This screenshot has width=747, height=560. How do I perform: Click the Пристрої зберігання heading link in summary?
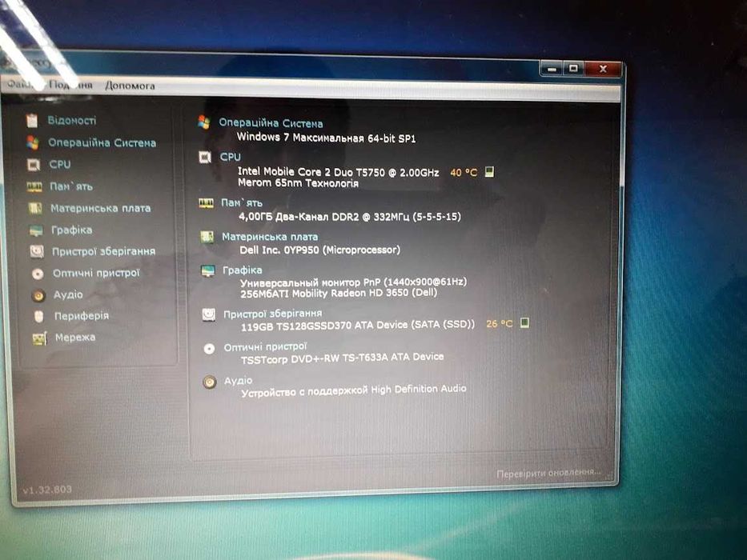point(272,314)
